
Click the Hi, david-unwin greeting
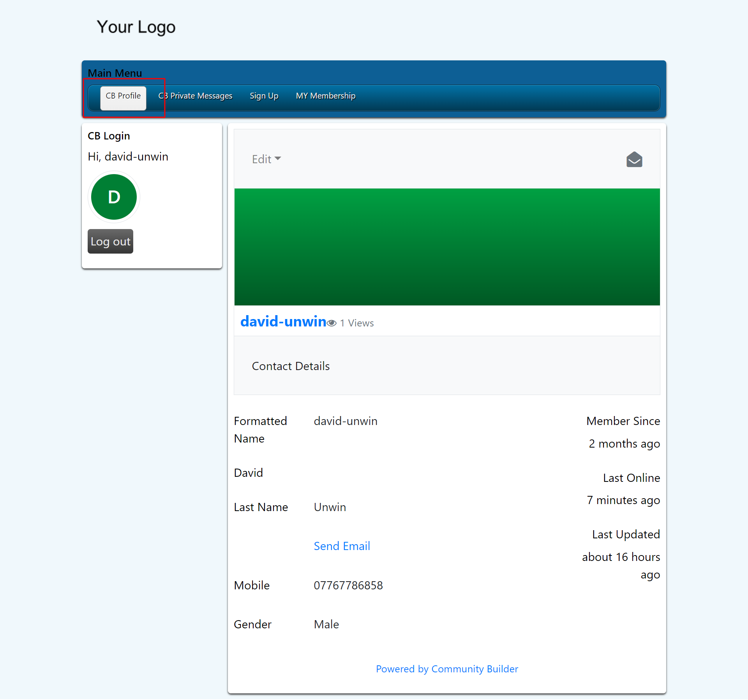point(128,157)
